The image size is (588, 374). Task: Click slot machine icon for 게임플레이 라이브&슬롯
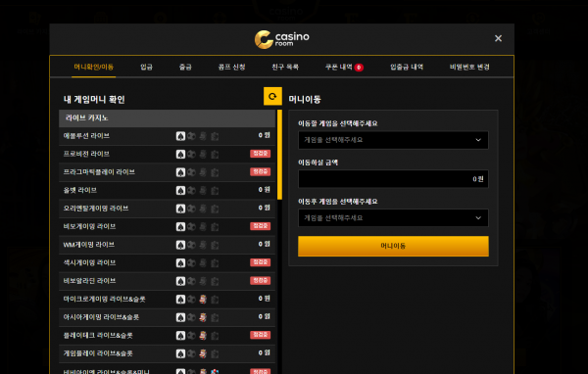203,353
